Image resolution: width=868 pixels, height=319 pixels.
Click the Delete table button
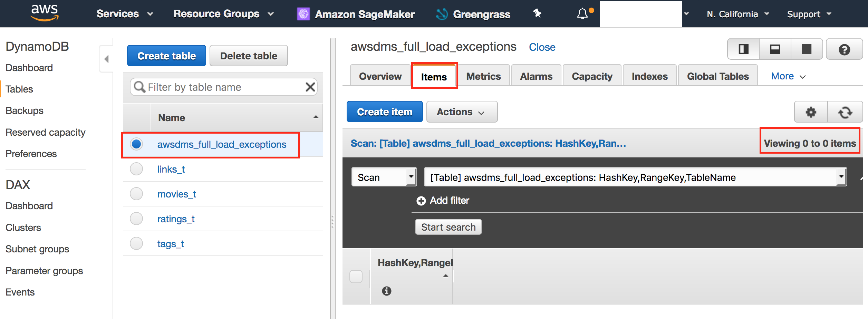coord(249,56)
